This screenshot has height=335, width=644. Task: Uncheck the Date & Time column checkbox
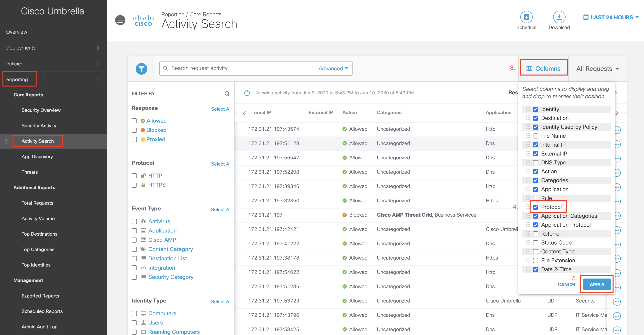tap(535, 269)
